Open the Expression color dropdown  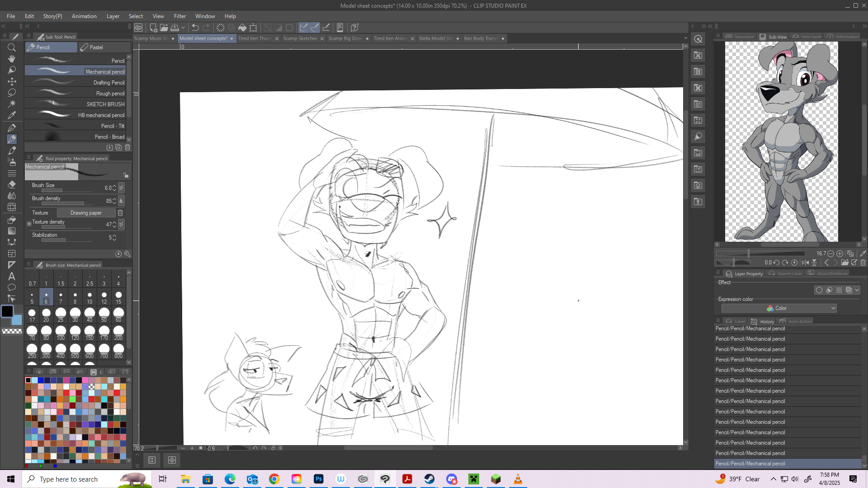pos(779,308)
